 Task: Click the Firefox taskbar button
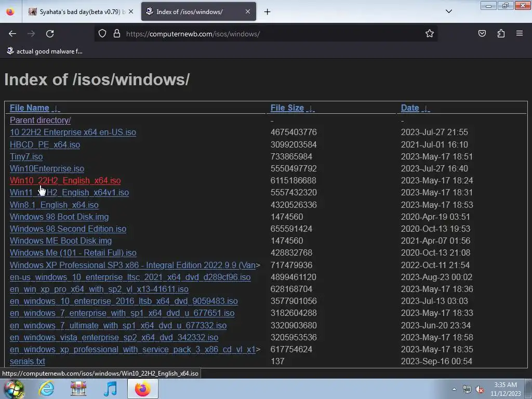point(143,389)
